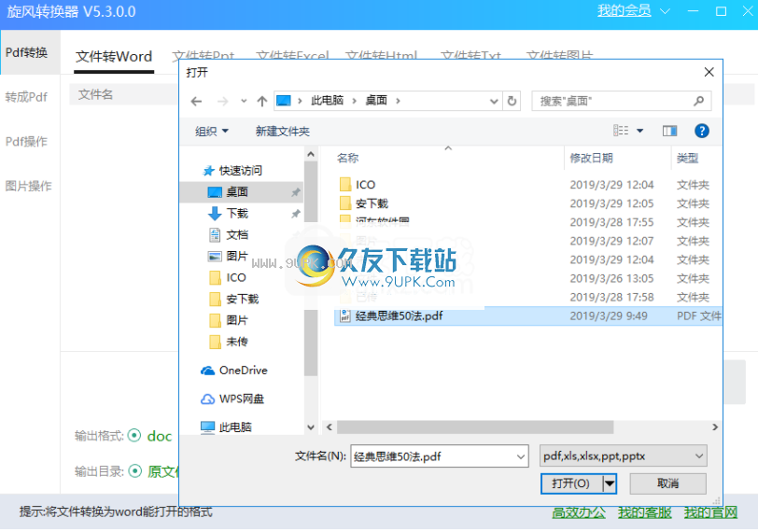Open 我的客服 link
758x532 pixels.
point(644,512)
